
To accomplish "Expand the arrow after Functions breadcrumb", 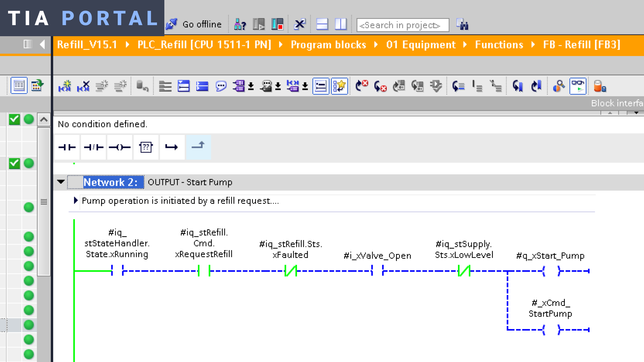I will (x=533, y=45).
